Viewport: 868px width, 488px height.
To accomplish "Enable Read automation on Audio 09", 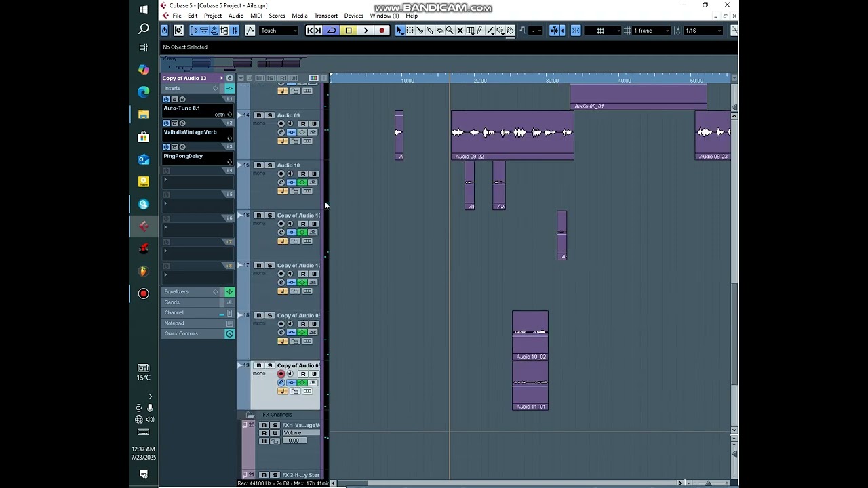I will (303, 124).
